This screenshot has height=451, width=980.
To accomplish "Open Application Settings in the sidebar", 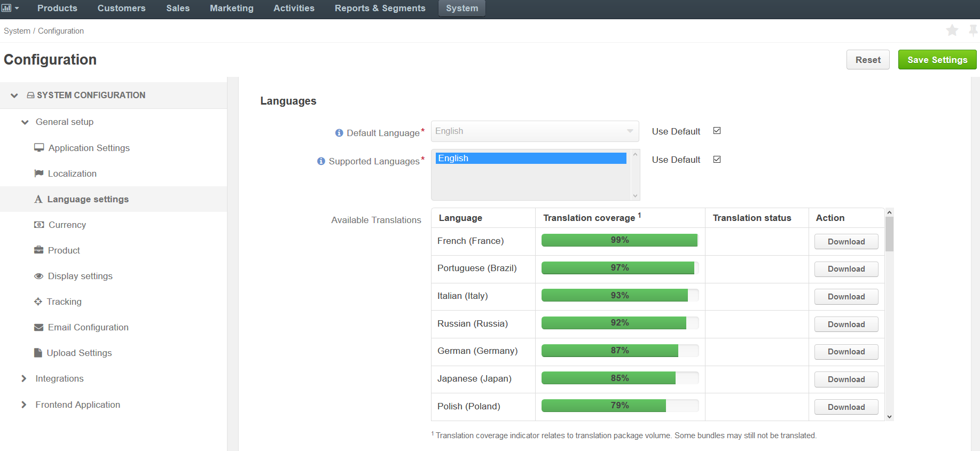I will click(89, 148).
